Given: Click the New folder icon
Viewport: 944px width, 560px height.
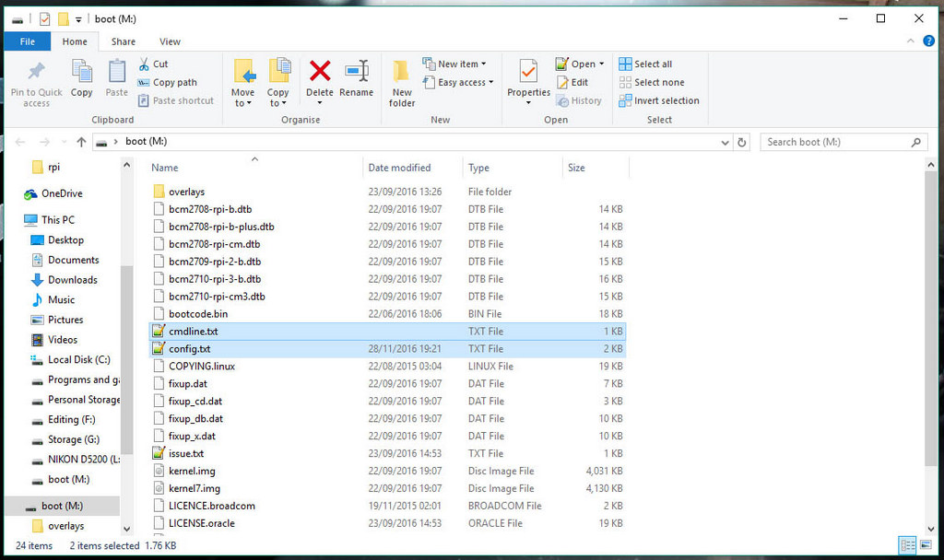Looking at the screenshot, I should tap(402, 72).
